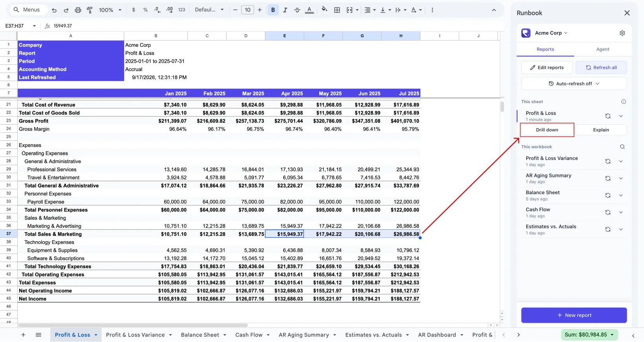Open the Reports tab in Runbook
This screenshot has height=342, width=644.
pos(545,49)
